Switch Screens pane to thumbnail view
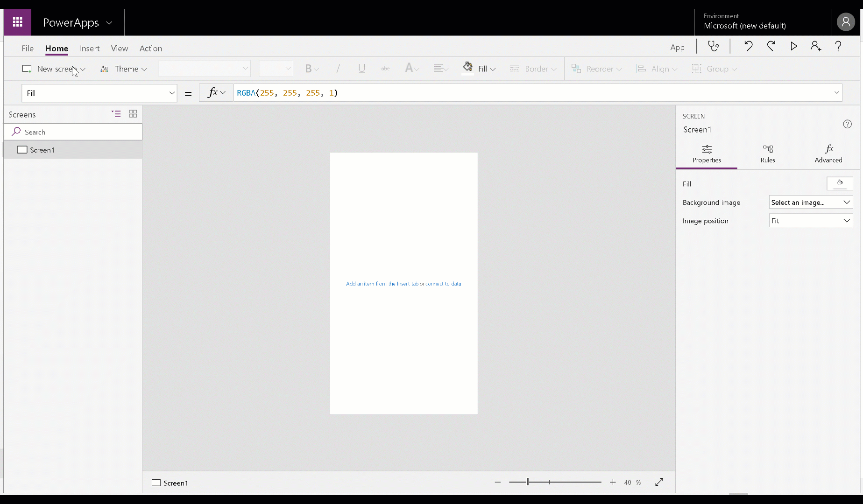This screenshot has height=504, width=863. click(133, 114)
